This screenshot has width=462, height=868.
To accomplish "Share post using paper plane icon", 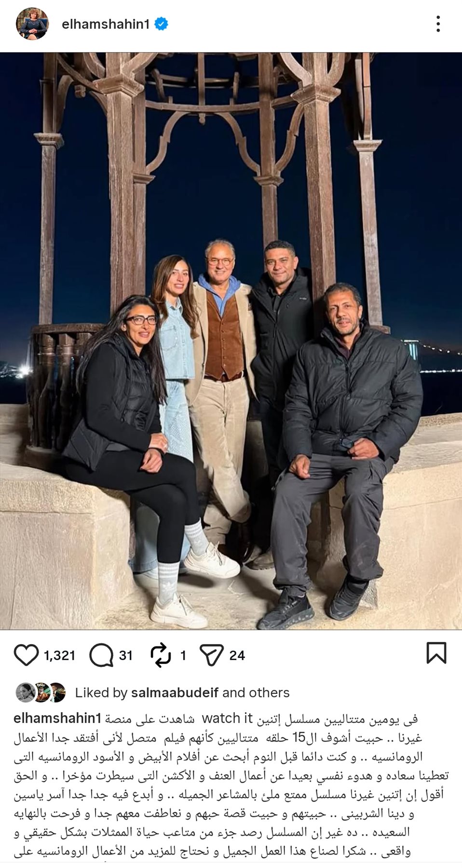I will [211, 655].
